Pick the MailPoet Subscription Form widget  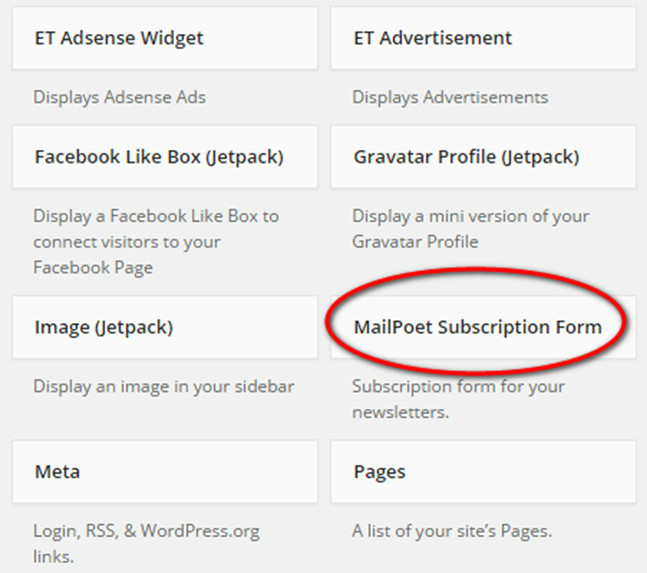484,327
